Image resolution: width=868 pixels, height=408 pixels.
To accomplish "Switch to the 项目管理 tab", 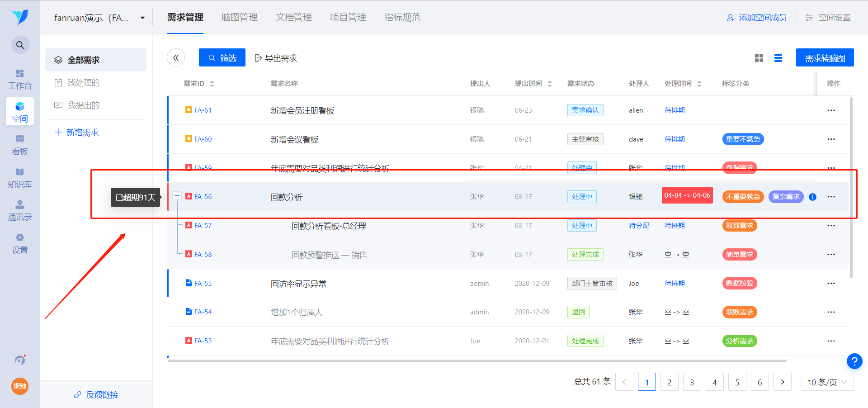I will pyautogui.click(x=348, y=18).
